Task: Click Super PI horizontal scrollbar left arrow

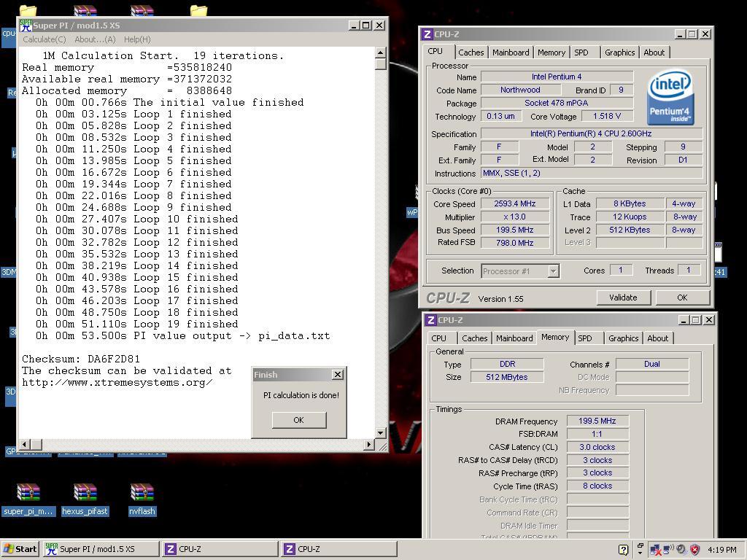Action: [26, 444]
